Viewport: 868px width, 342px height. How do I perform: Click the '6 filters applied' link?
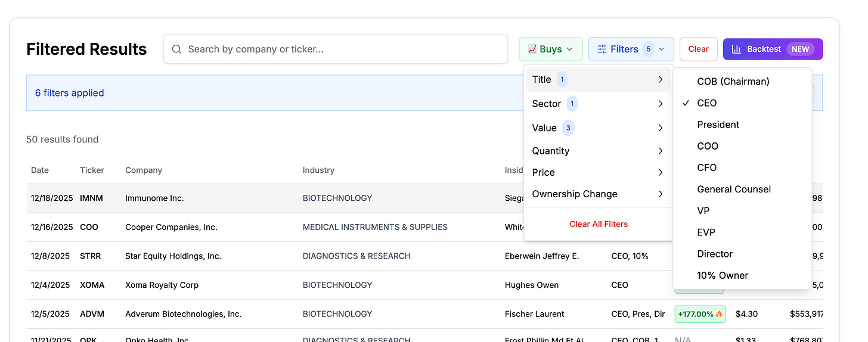point(70,93)
